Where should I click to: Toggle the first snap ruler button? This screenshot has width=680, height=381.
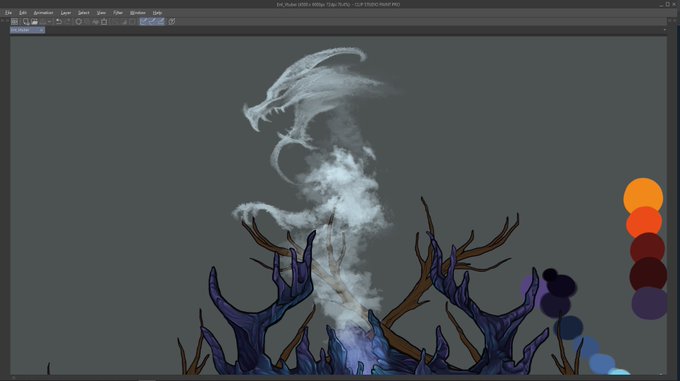click(x=144, y=21)
